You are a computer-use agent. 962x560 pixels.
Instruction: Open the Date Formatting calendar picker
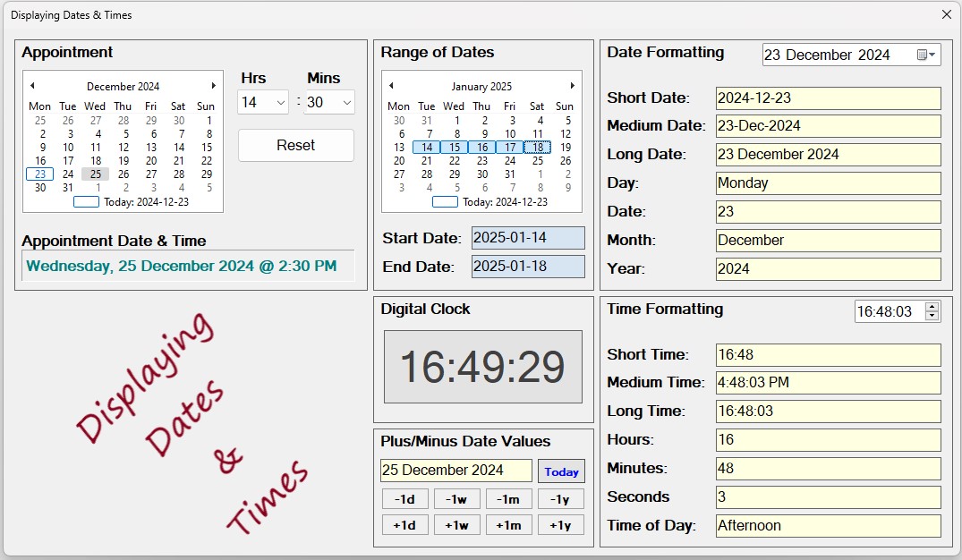pos(927,55)
